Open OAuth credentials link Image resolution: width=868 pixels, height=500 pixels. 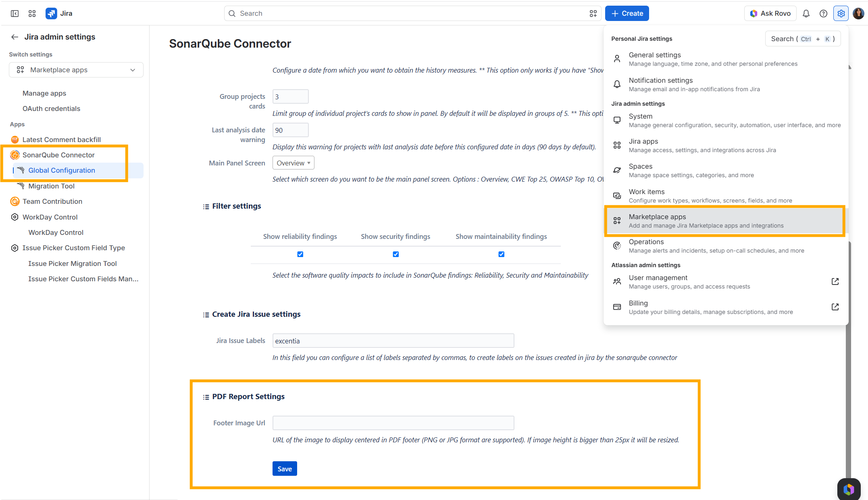point(51,109)
